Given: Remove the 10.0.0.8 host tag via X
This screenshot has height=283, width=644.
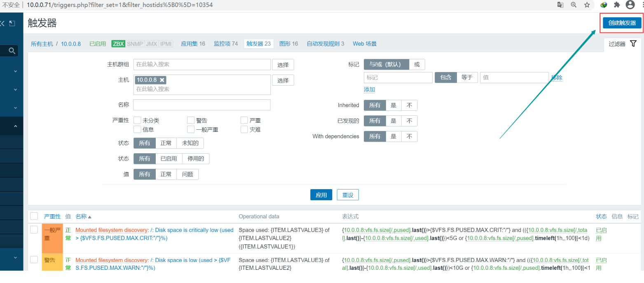Looking at the screenshot, I should point(162,80).
